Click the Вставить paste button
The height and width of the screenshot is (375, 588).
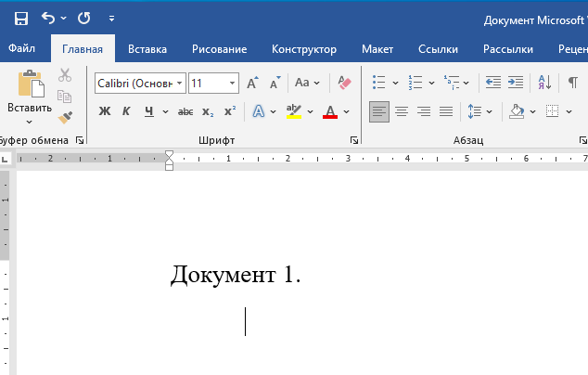pyautogui.click(x=30, y=90)
